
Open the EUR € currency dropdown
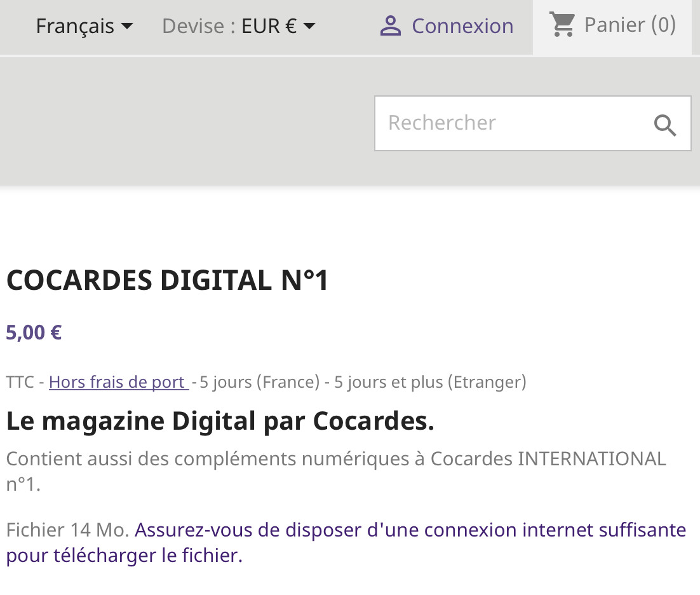279,26
